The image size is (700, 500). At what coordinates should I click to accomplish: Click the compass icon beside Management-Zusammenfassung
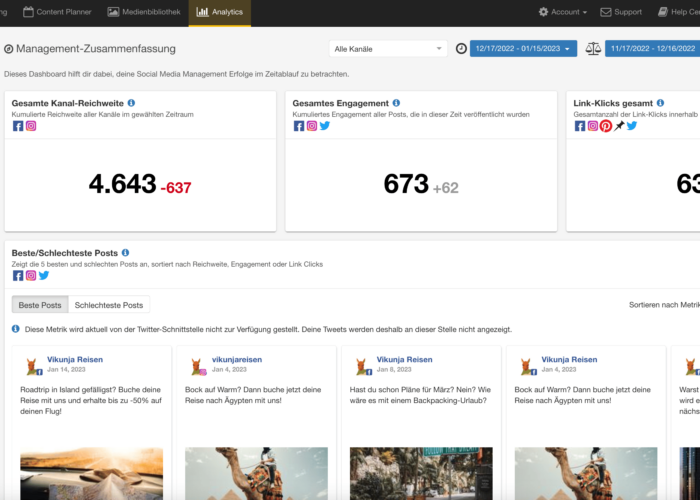(x=8, y=49)
